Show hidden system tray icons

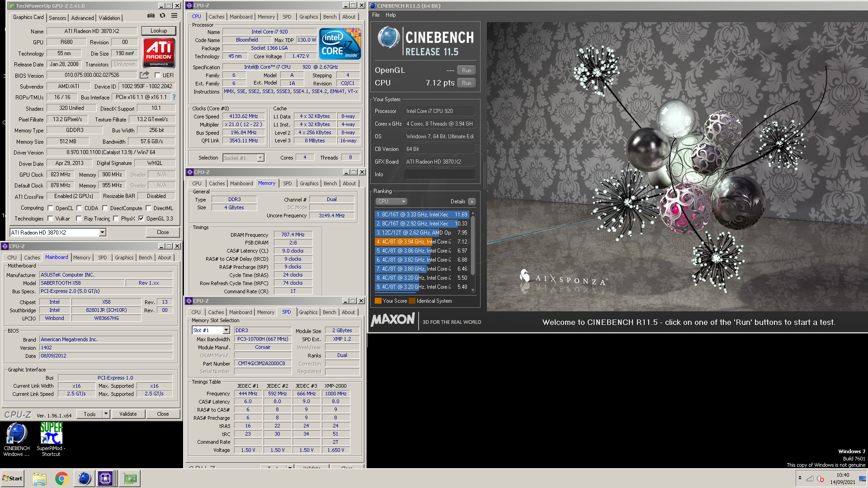point(800,478)
